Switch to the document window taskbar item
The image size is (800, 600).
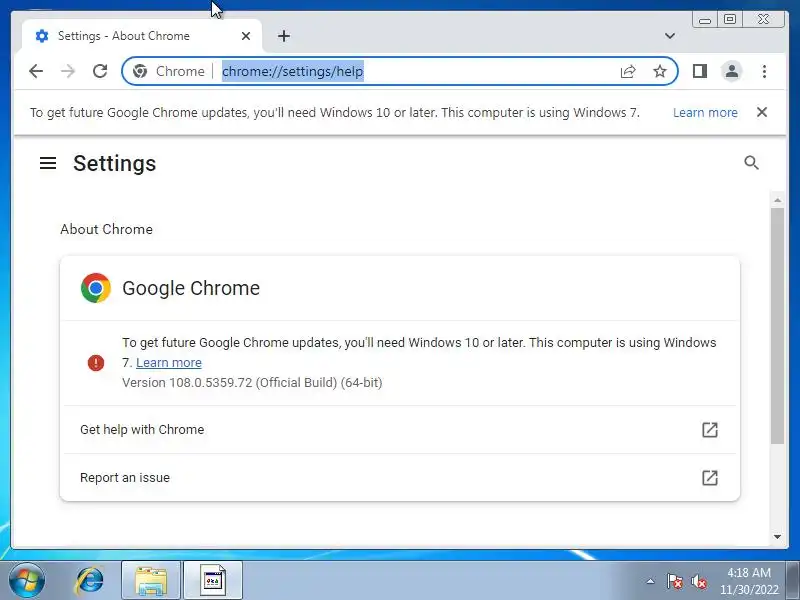tap(213, 581)
